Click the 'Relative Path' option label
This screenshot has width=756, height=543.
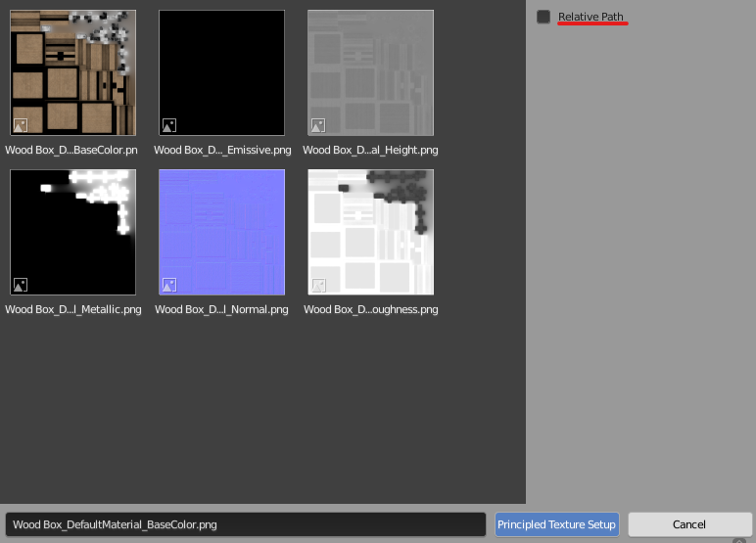[x=591, y=17]
